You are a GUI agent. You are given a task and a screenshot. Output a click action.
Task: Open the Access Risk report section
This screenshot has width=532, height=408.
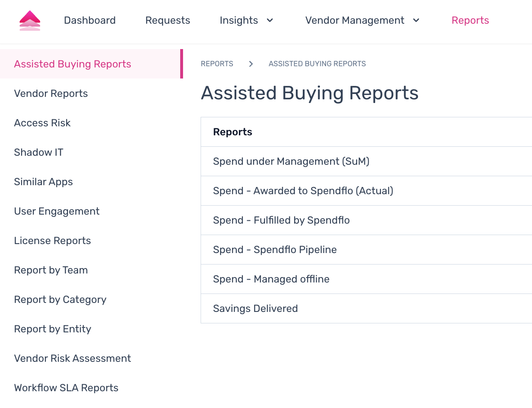92,123
